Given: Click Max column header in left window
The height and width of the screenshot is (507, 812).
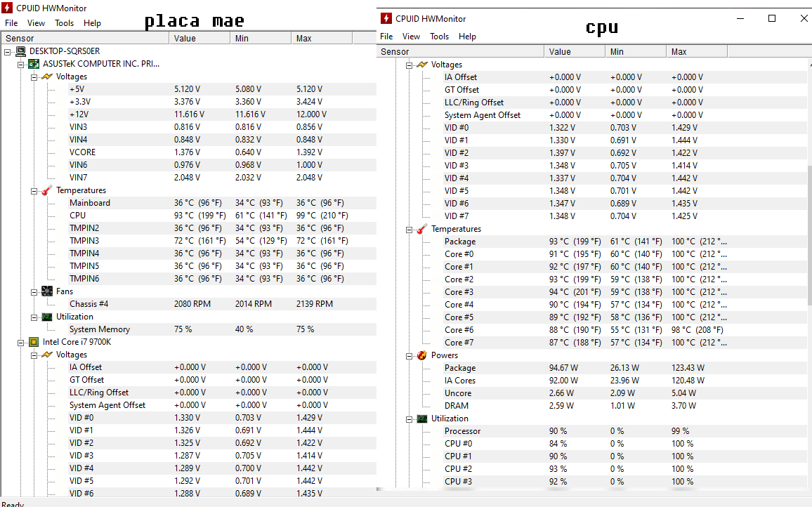Looking at the screenshot, I should pyautogui.click(x=322, y=39).
